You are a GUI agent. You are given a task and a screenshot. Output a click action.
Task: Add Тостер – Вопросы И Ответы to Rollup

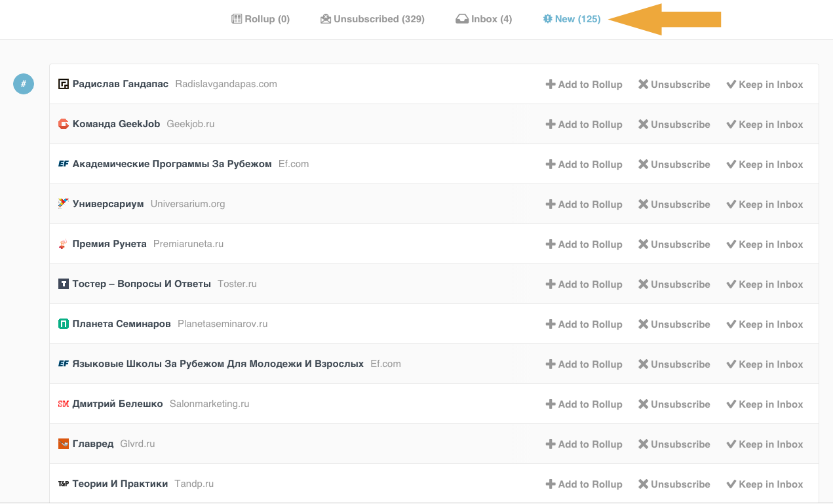click(584, 284)
